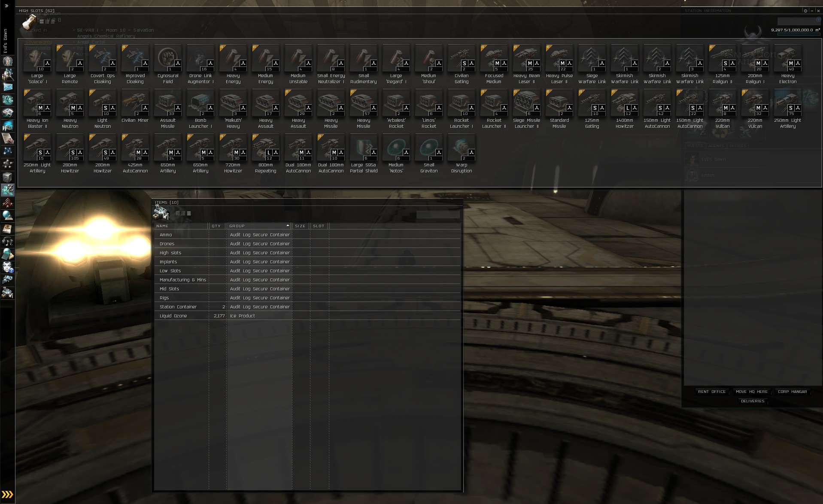
Task: Open Contracts from the sidebar
Action: pyautogui.click(x=8, y=139)
